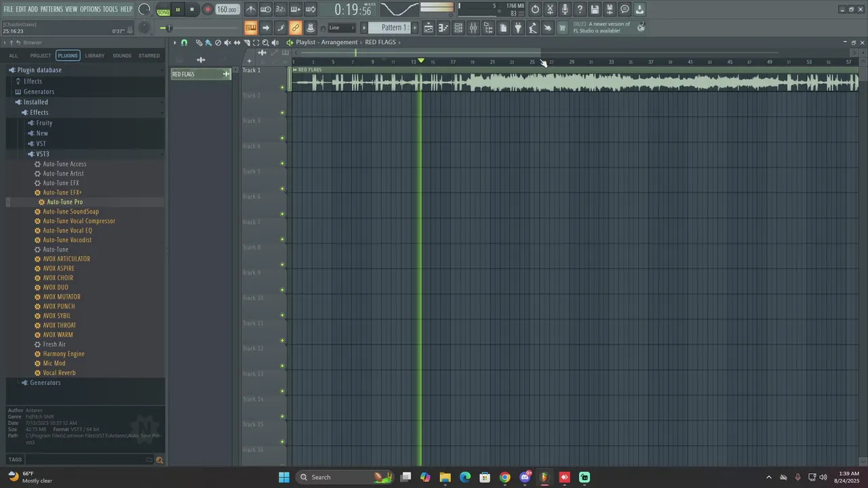Open the audio editor scissors icon
868x488 pixels.
click(550, 9)
